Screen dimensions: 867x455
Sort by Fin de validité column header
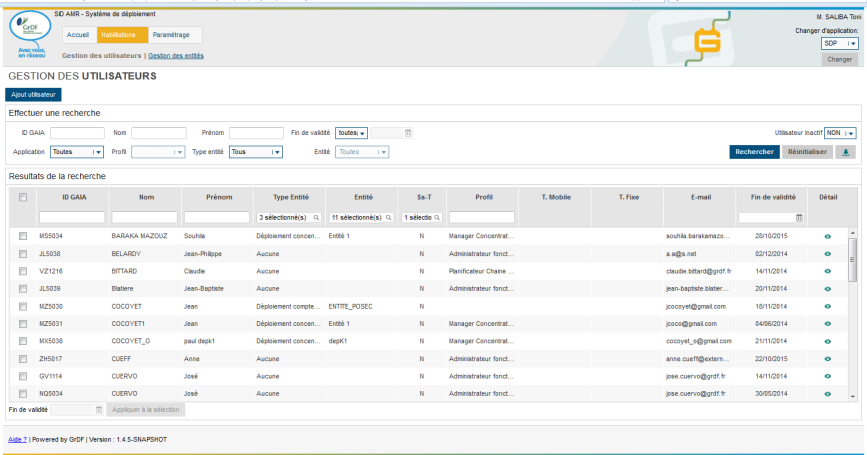(x=773, y=197)
